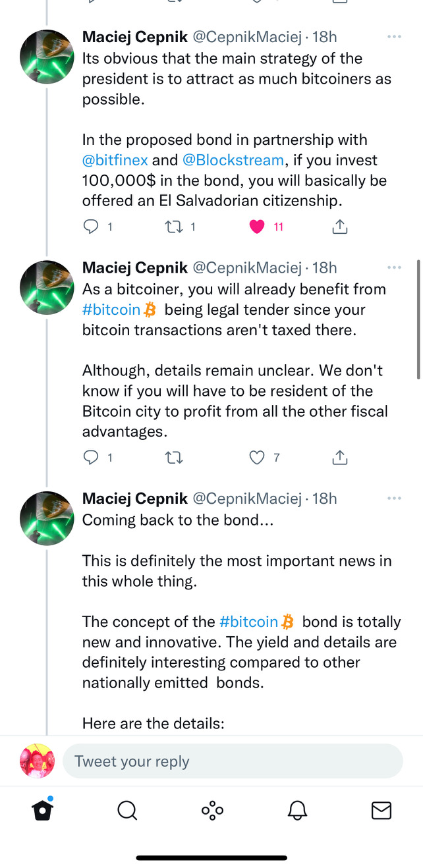Tap the 'Tweet your reply' field
The height and width of the screenshot is (868, 423).
233,761
